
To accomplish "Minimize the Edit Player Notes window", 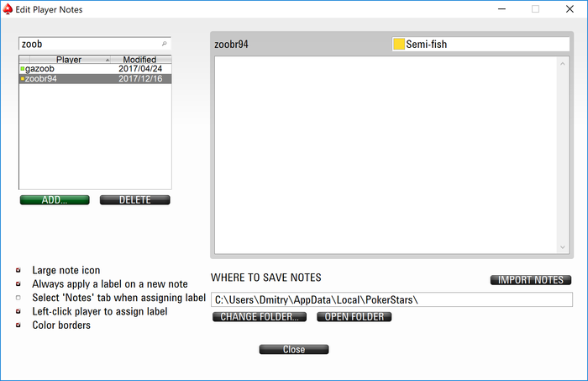I will pyautogui.click(x=501, y=9).
